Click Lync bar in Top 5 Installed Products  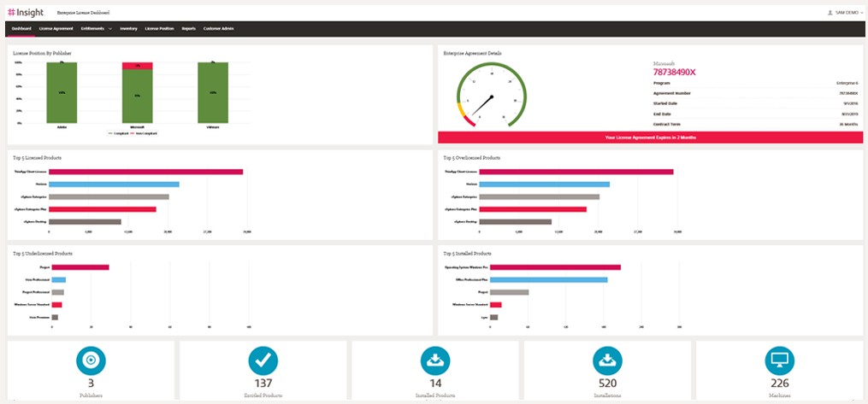coord(493,317)
